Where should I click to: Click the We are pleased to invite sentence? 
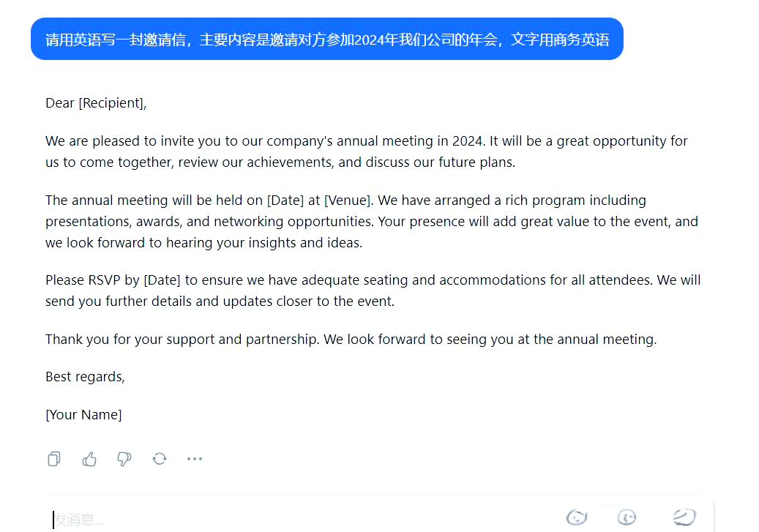pyautogui.click(x=265, y=141)
